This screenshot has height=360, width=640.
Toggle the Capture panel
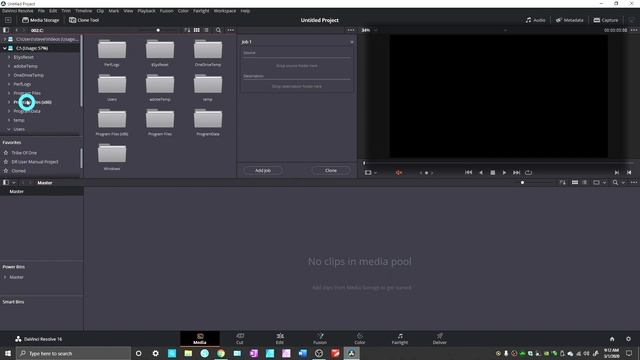coord(606,20)
